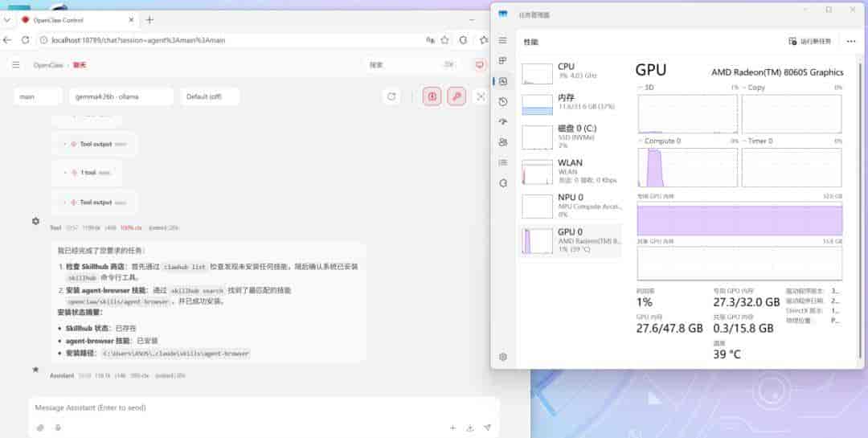The width and height of the screenshot is (868, 438).
Task: Open Task Manager more options ellipsis
Action: tap(851, 42)
